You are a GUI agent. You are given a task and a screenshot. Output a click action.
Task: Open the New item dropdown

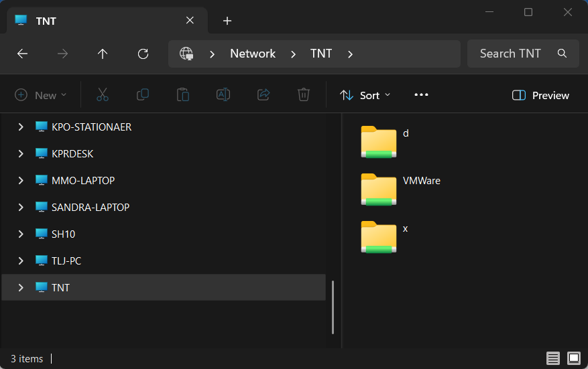coord(40,96)
